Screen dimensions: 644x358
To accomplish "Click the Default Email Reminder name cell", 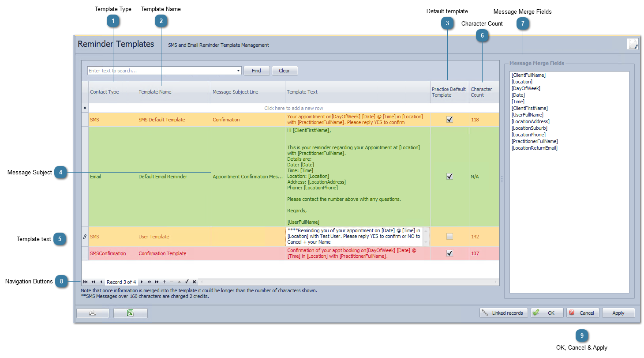I will click(x=174, y=177).
